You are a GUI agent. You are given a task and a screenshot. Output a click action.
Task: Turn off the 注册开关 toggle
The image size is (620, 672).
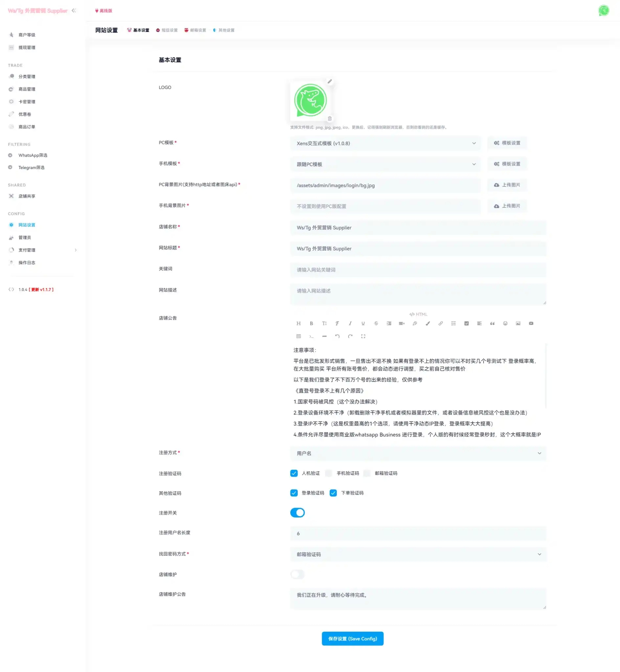point(297,513)
